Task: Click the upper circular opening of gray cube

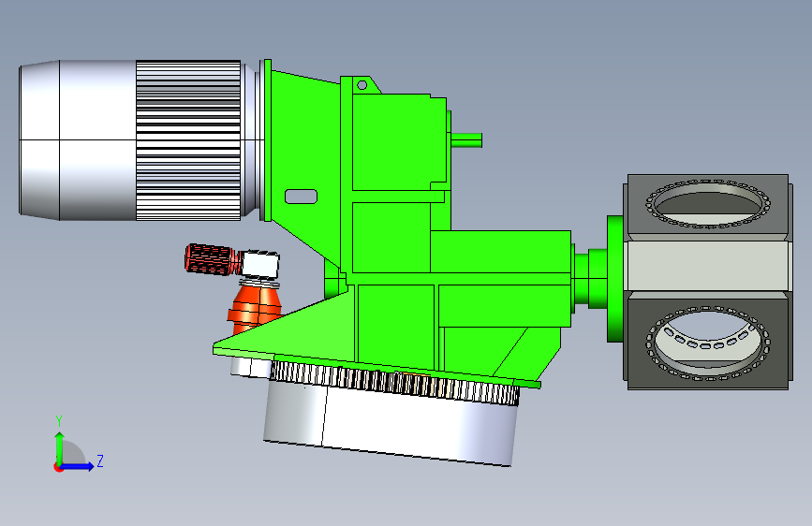Action: coord(708,203)
